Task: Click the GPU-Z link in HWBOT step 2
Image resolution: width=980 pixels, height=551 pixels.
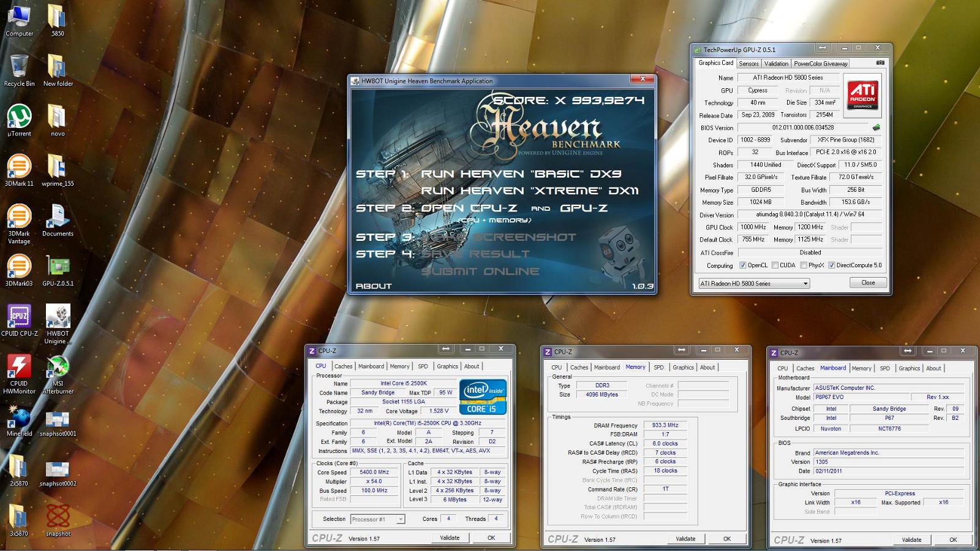Action: click(584, 208)
